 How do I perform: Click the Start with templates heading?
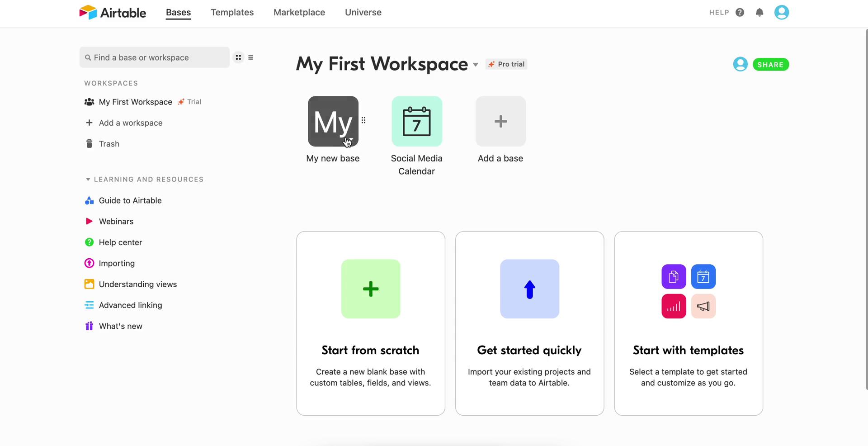688,350
